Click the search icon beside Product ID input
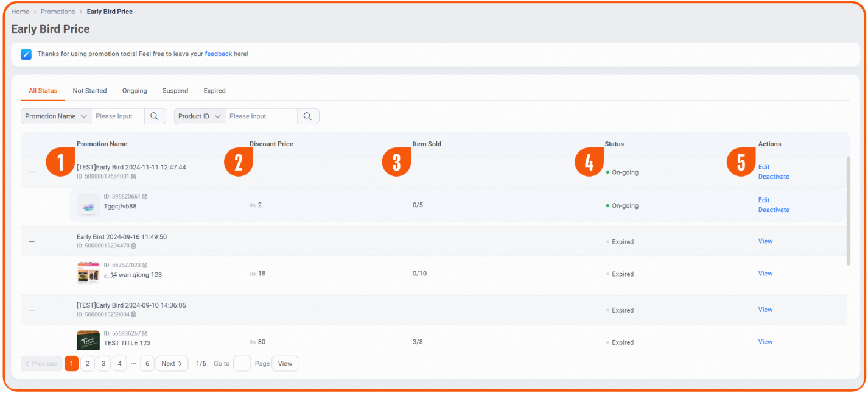This screenshot has height=393, width=868. tap(308, 116)
